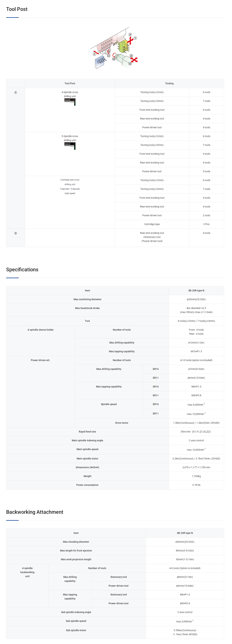Click the blue 4-spindle sleeve holder illustration
232x644 pixels.
click(x=100, y=62)
